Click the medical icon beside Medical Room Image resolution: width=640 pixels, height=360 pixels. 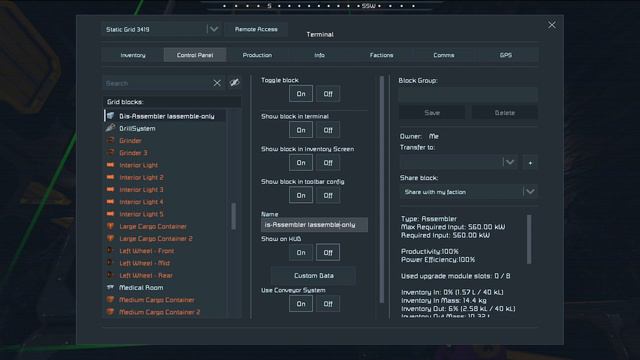click(110, 287)
